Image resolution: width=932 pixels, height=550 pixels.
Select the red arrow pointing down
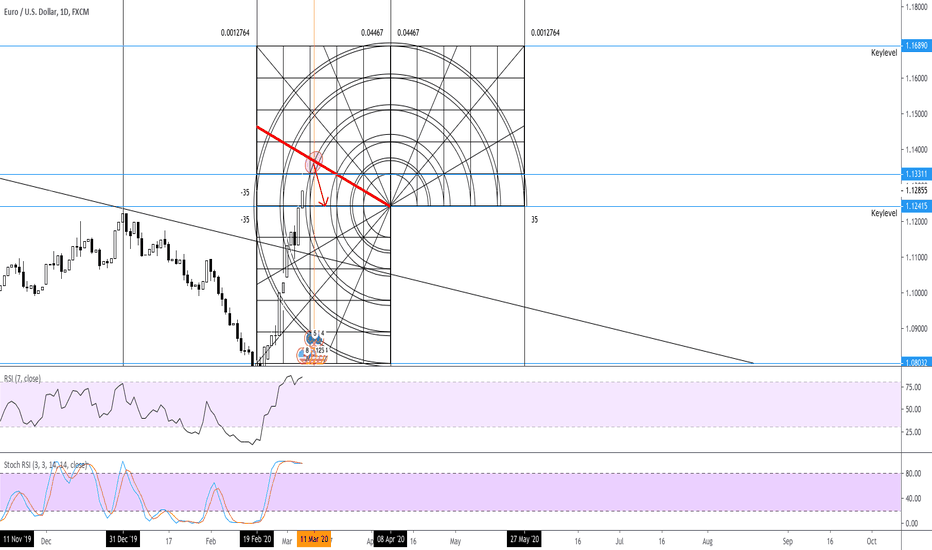click(x=320, y=184)
